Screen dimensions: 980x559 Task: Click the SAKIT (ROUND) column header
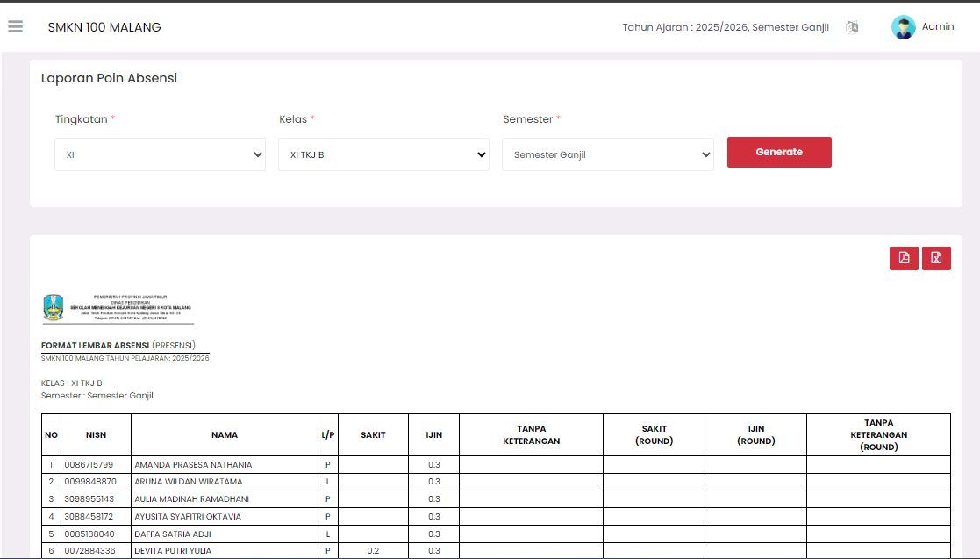point(654,435)
